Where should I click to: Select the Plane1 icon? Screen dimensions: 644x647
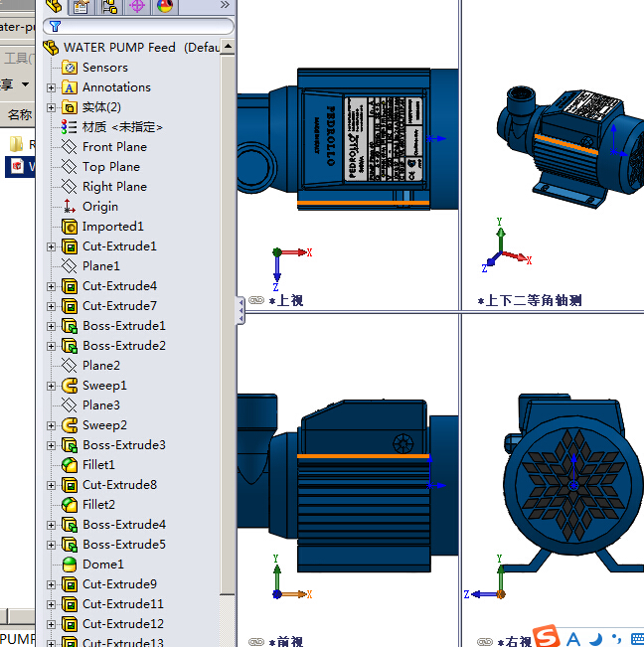click(x=69, y=266)
